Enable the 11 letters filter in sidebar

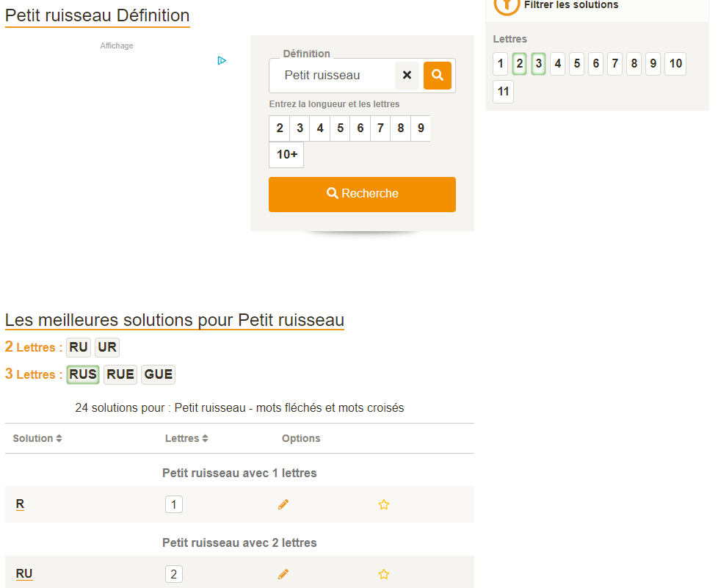503,92
